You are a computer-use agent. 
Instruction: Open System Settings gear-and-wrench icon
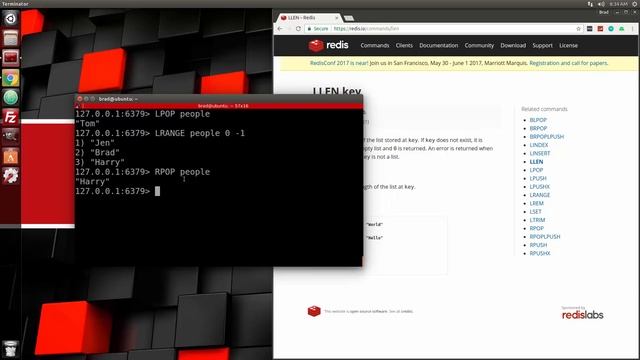(10, 176)
